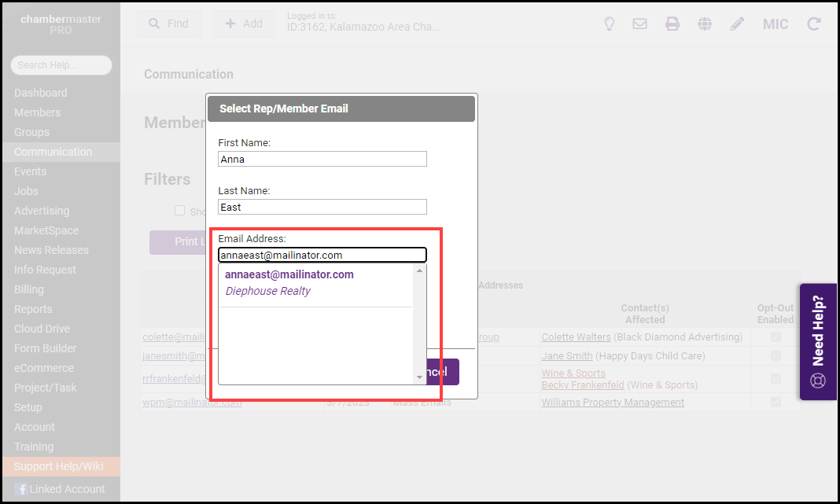Screen dimensions: 840x504
Task: Click the Facebook Linked Account icon
Action: (x=20, y=489)
